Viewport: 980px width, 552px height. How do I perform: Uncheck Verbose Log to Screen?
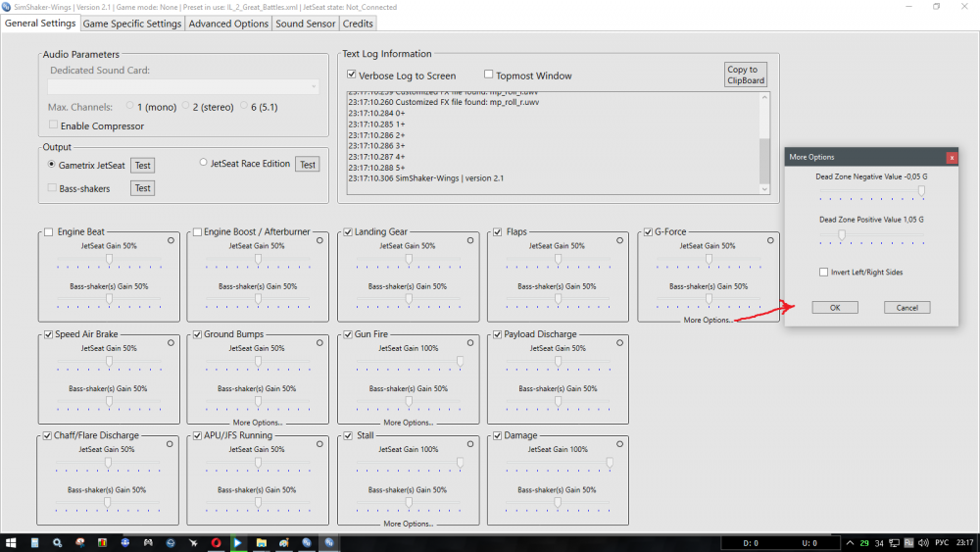(x=352, y=75)
